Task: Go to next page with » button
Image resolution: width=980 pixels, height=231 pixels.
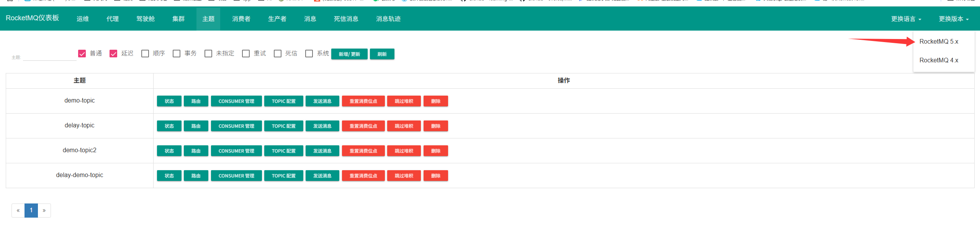Action: pyautogui.click(x=44, y=210)
